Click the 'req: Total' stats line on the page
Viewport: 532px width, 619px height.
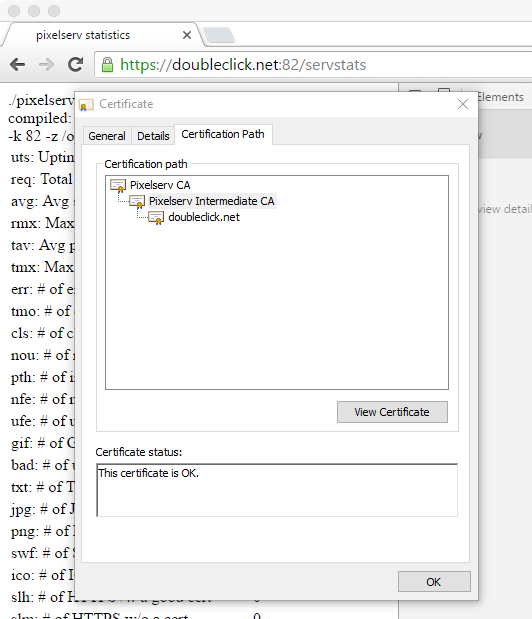click(41, 179)
